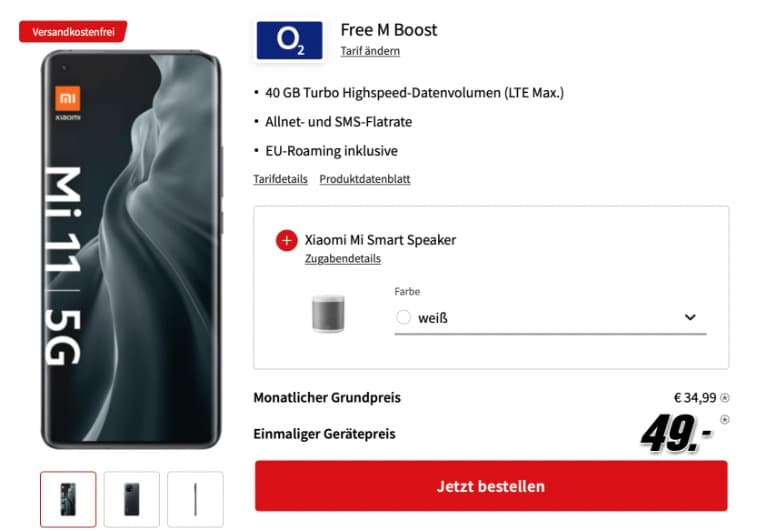Select the back view phone thumbnail
Screen dimensions: 759x531
132,499
